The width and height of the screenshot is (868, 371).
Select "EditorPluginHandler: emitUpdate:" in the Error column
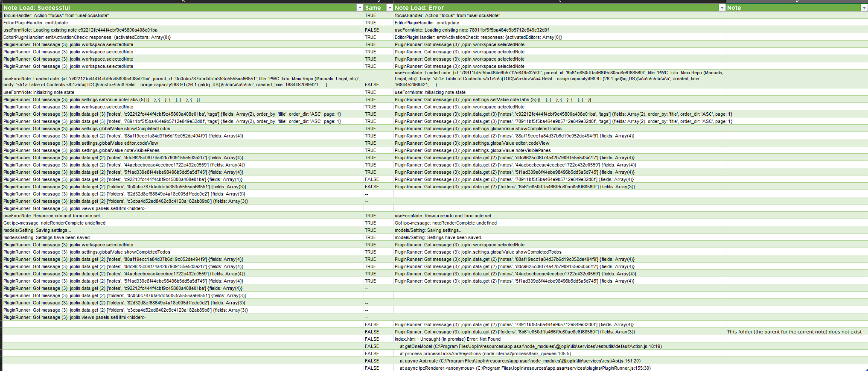[559, 23]
